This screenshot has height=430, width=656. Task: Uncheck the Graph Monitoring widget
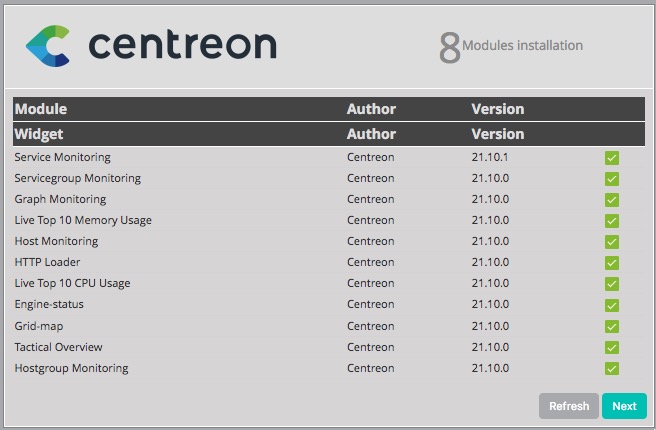(612, 200)
